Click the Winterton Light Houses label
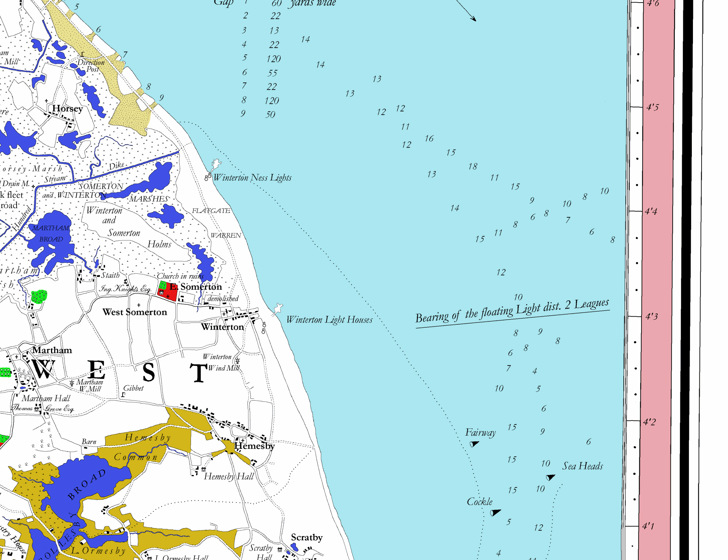728x560 pixels. [x=329, y=320]
